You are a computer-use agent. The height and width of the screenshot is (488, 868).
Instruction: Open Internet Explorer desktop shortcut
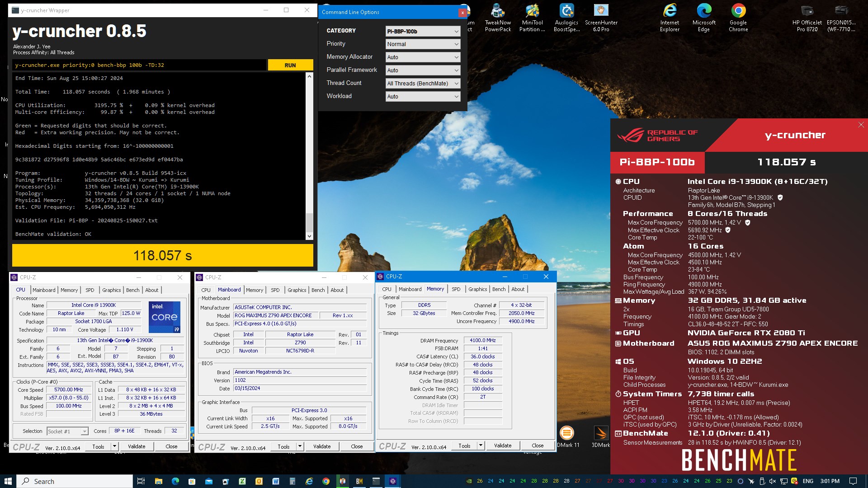click(x=670, y=18)
